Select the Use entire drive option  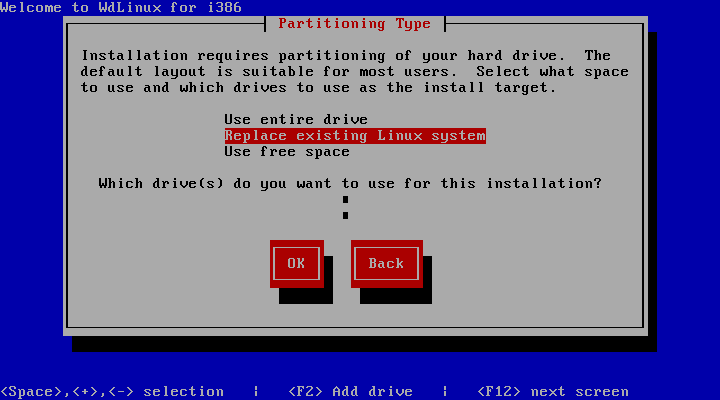[x=296, y=119]
